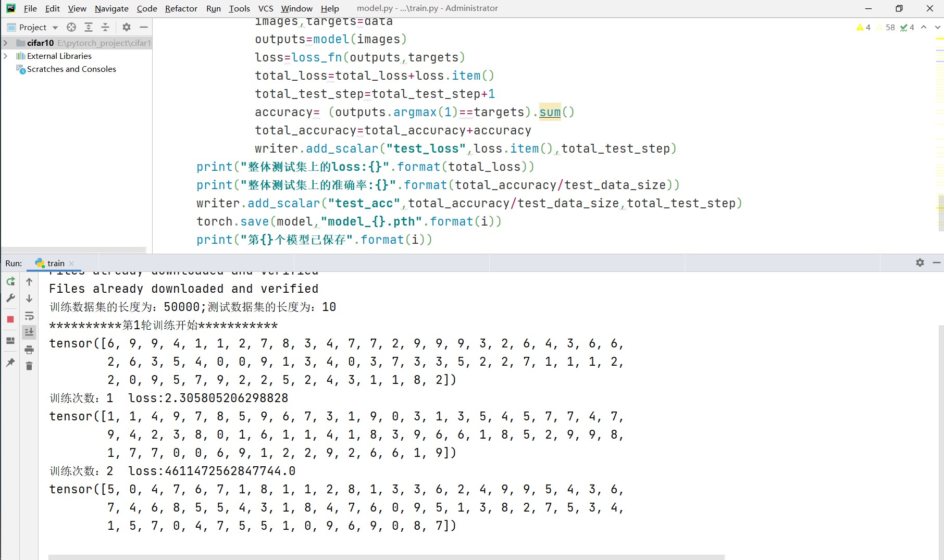Close the train run tab

pyautogui.click(x=72, y=264)
